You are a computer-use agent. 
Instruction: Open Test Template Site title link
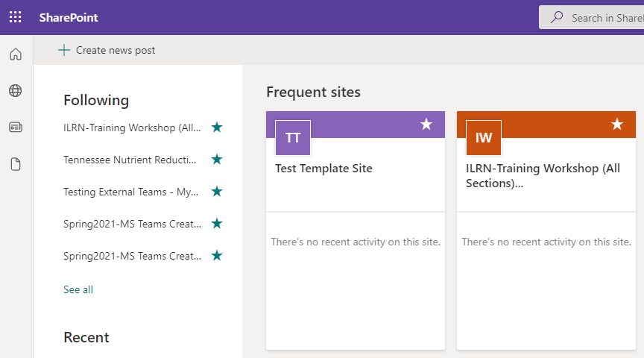tap(323, 169)
